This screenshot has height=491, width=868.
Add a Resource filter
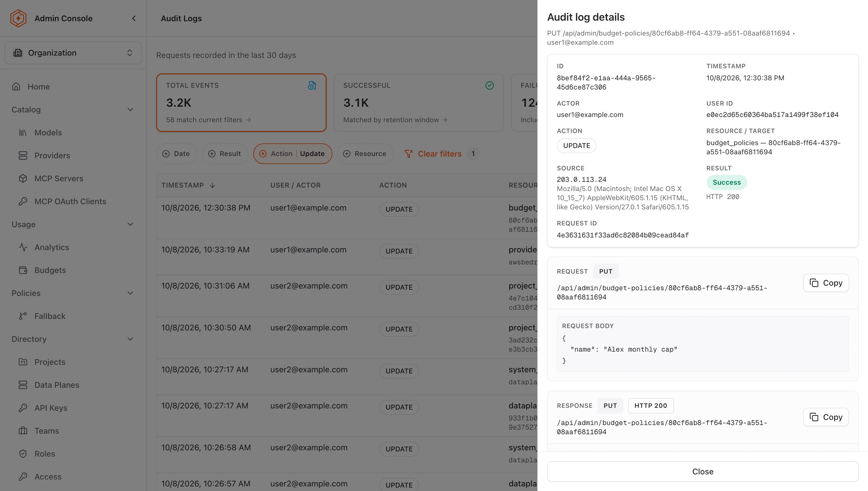pyautogui.click(x=365, y=154)
